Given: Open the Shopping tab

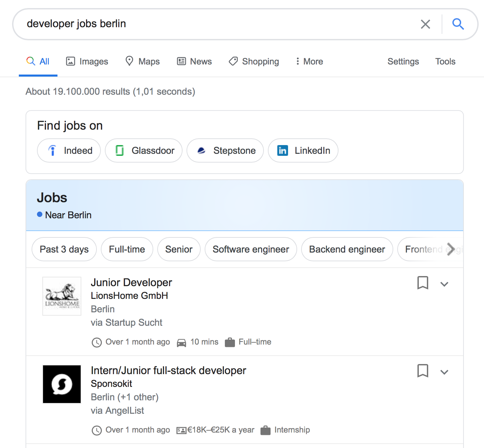Looking at the screenshot, I should tap(254, 61).
